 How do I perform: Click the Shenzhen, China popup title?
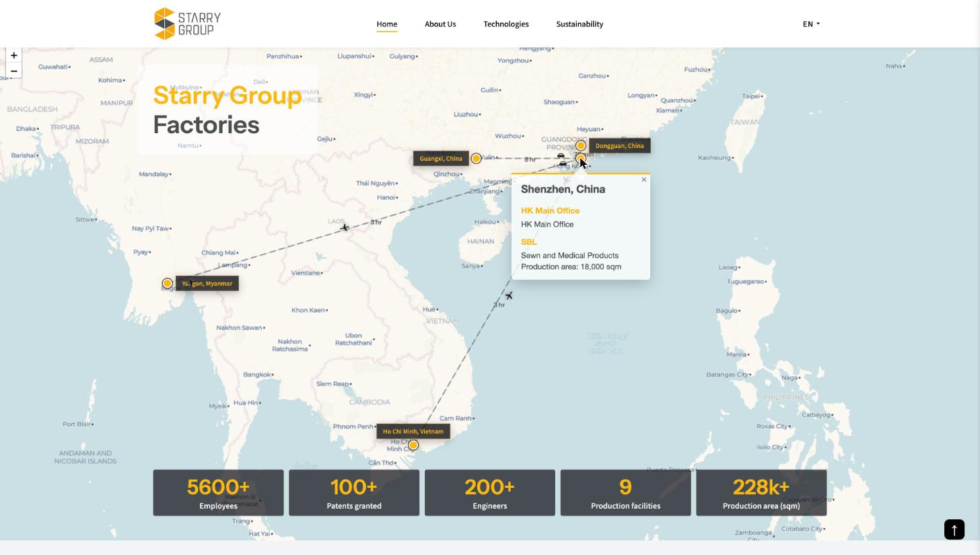pyautogui.click(x=563, y=189)
